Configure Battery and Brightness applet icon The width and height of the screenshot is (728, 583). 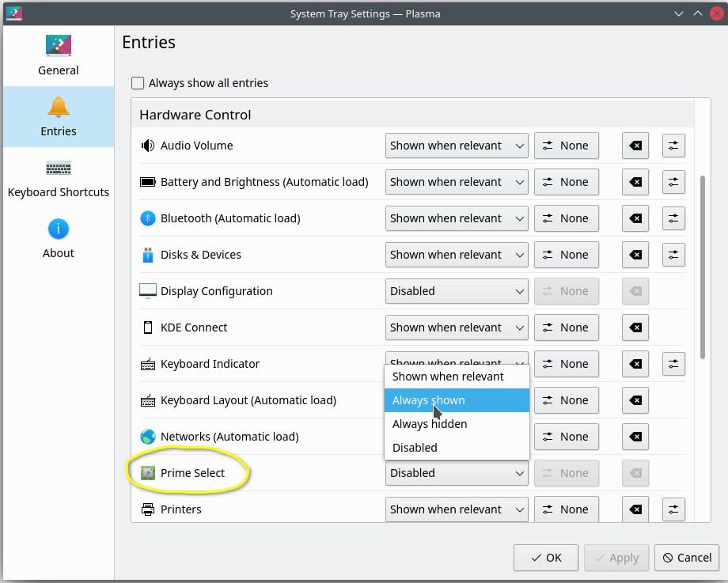click(673, 182)
